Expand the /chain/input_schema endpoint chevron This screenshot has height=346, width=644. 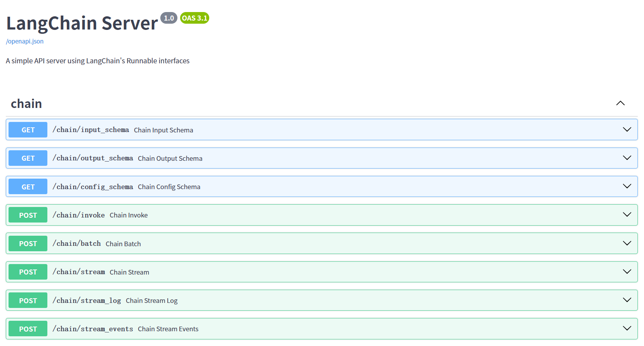pos(627,129)
